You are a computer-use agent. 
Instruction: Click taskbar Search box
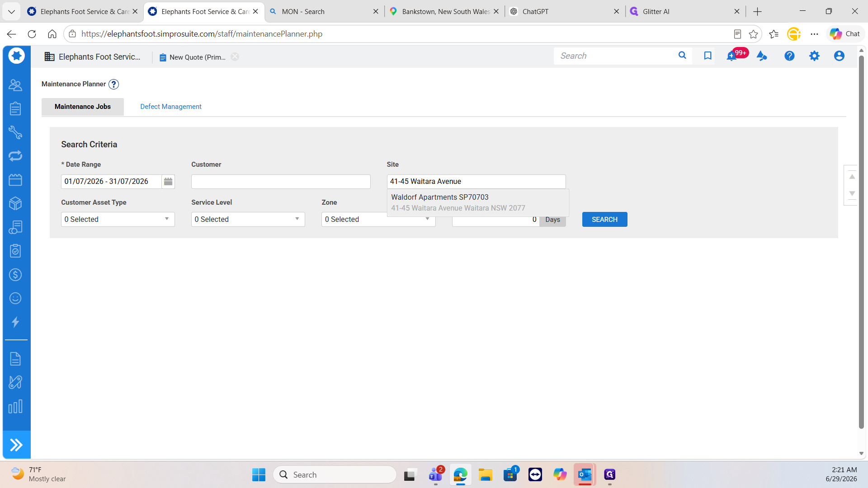(335, 475)
